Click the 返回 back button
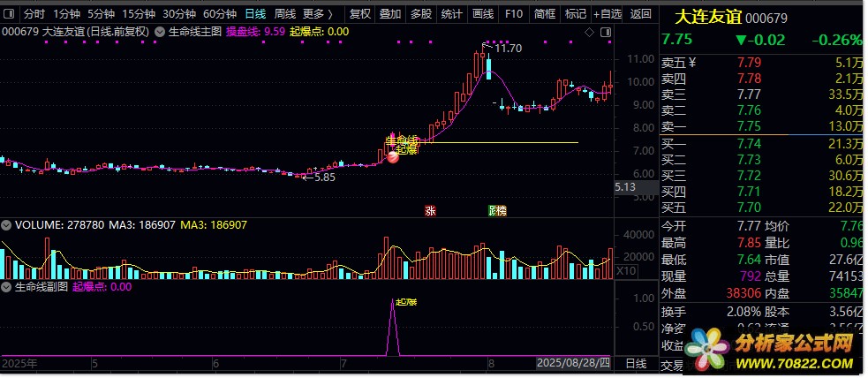The image size is (868, 378). click(641, 14)
